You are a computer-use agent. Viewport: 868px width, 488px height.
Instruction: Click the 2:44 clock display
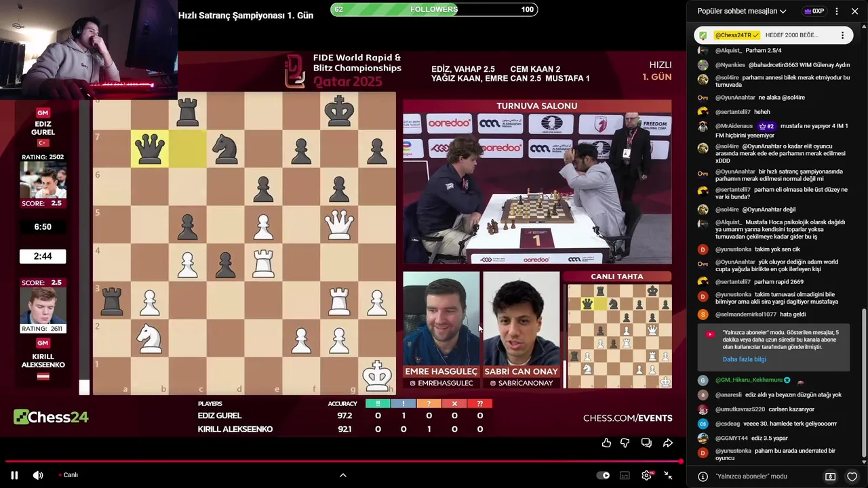coord(43,256)
